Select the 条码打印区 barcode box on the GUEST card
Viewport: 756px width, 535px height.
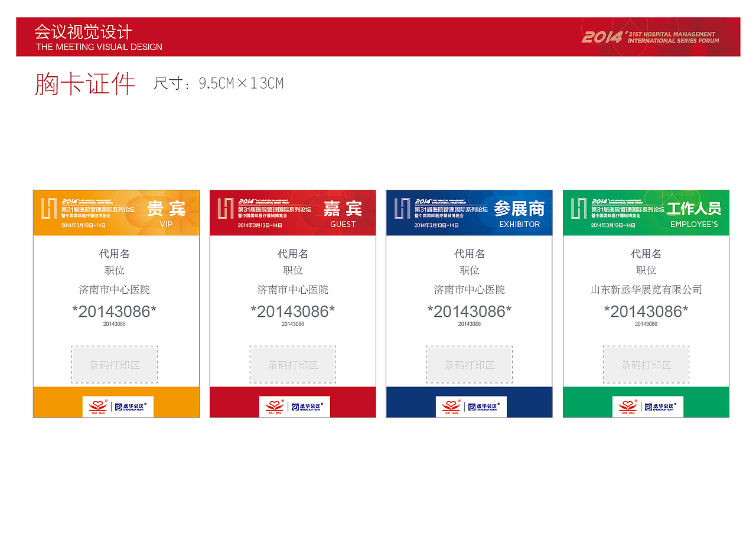[293, 365]
